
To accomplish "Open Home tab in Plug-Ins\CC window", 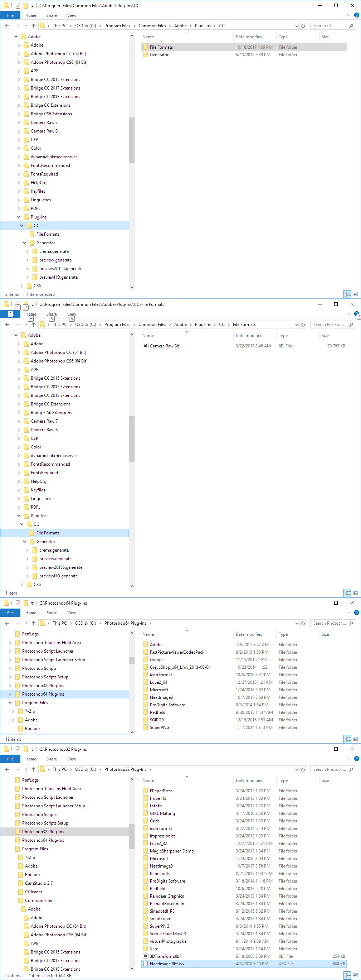I will point(31,15).
